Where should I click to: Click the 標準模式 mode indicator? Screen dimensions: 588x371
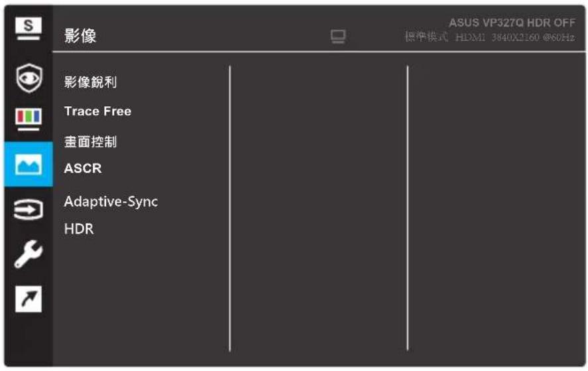tap(426, 37)
